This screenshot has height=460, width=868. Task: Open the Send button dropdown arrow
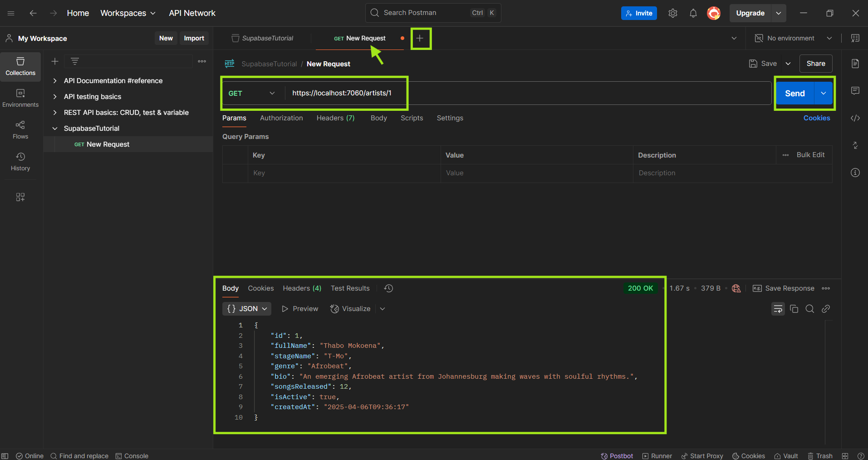point(824,93)
